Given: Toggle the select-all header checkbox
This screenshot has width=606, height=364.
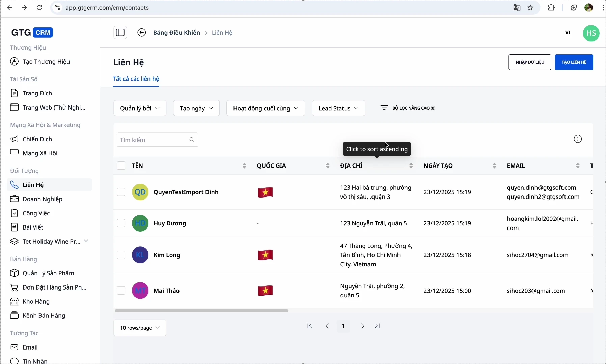Looking at the screenshot, I should 121,166.
